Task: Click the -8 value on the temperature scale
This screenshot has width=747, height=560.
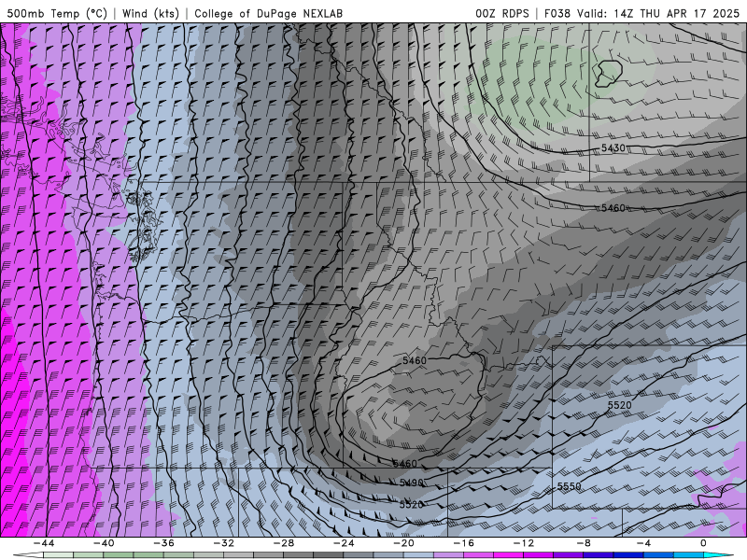Action: tap(584, 543)
